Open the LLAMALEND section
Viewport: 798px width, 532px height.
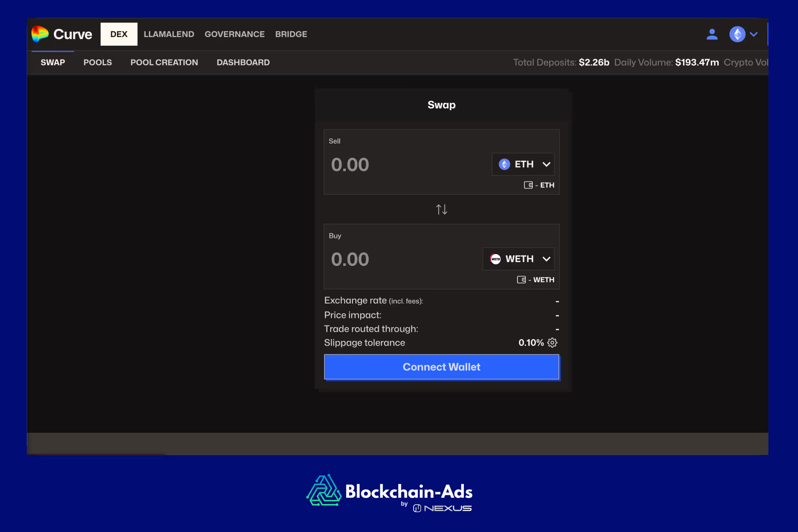click(169, 34)
